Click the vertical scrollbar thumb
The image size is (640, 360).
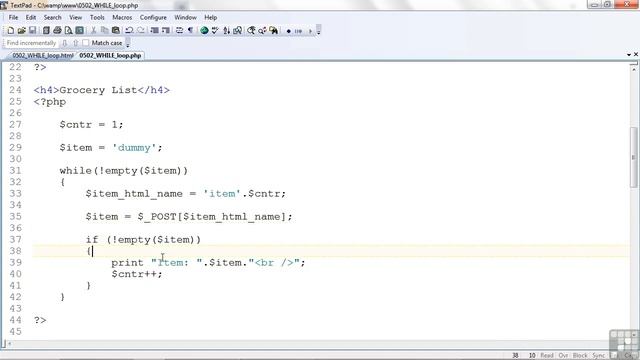(x=633, y=157)
